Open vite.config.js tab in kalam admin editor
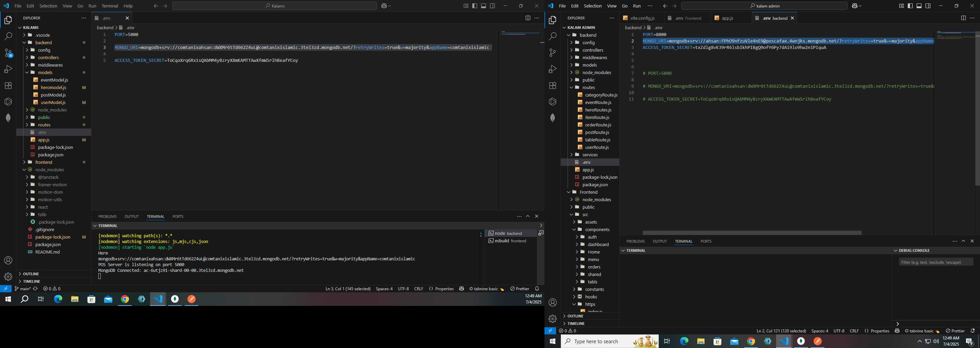980x348 pixels. (642, 18)
